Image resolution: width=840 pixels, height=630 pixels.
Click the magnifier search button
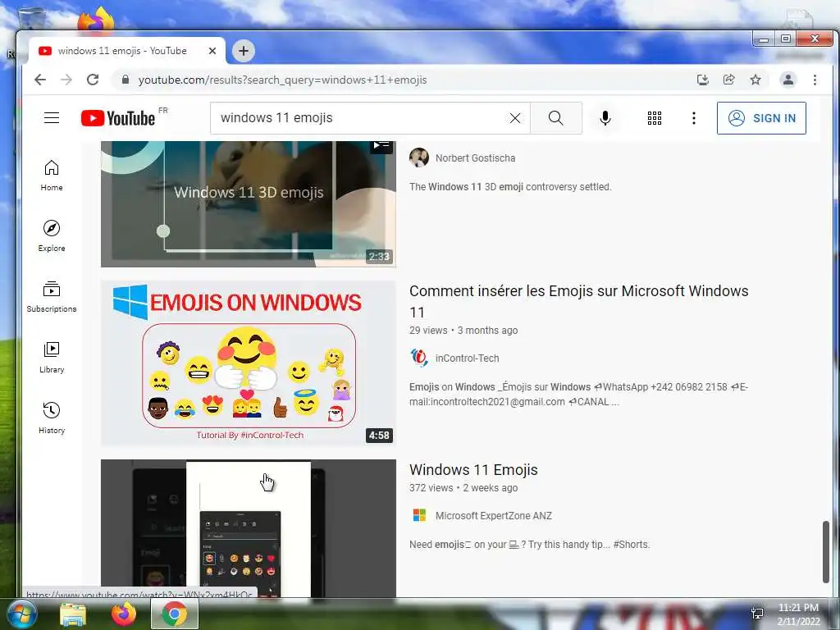(x=556, y=118)
